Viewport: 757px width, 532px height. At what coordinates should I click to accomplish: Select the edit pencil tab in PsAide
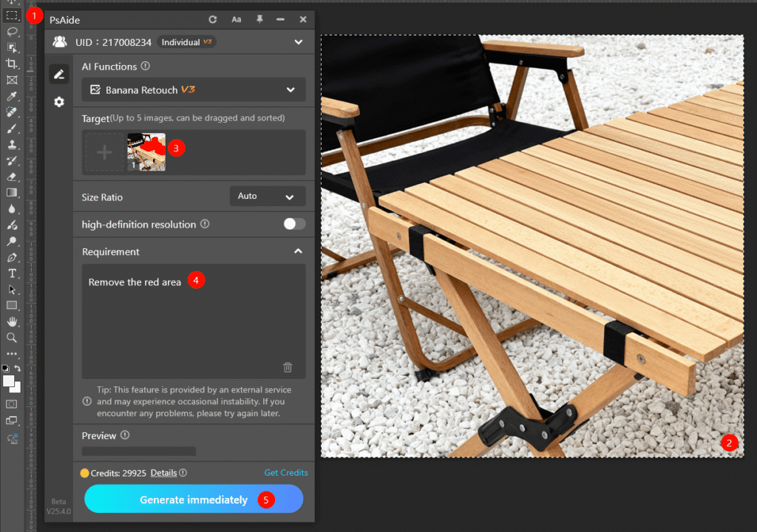(59, 74)
